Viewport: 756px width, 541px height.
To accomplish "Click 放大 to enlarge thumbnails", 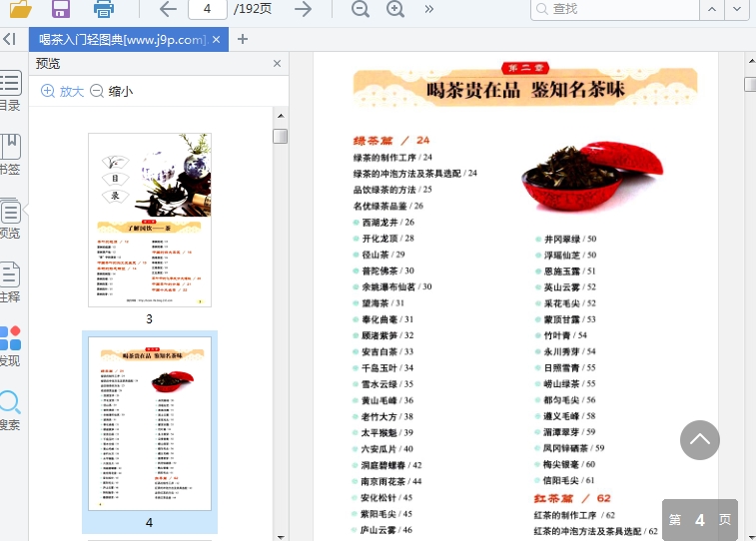I will point(63,91).
